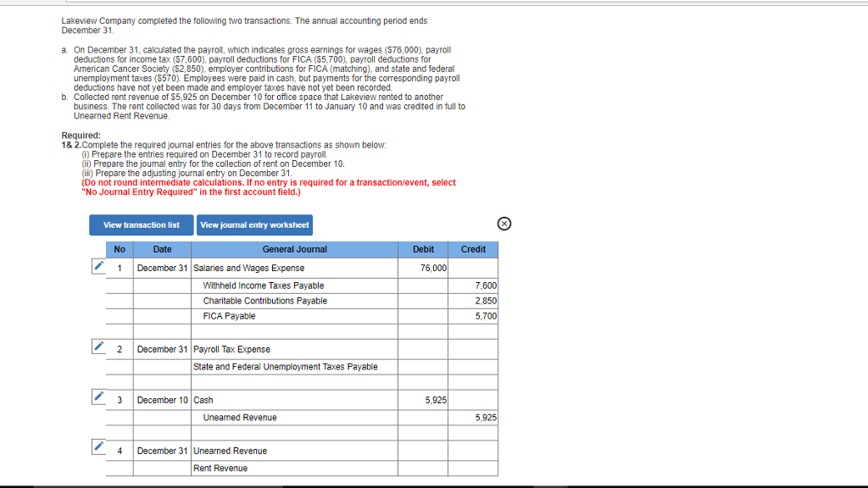868x488 pixels.
Task: Click the Cash account cell in entry 3
Action: pos(294,400)
